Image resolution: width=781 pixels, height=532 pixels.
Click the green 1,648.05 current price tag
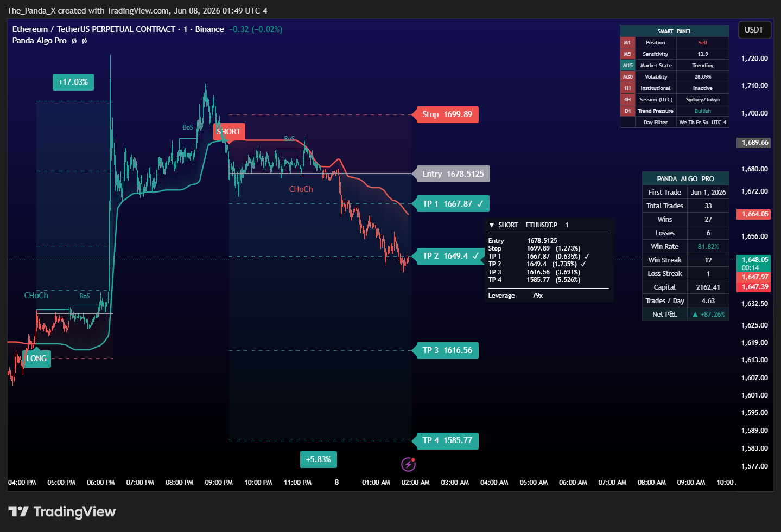(x=753, y=263)
